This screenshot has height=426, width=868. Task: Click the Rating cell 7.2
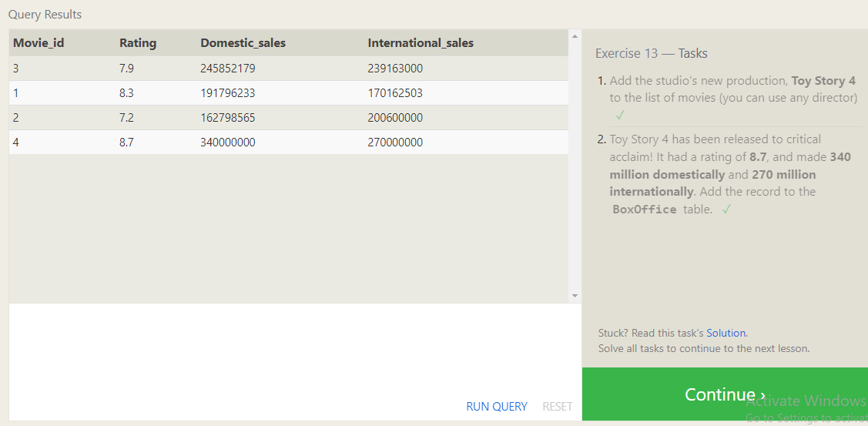[127, 118]
